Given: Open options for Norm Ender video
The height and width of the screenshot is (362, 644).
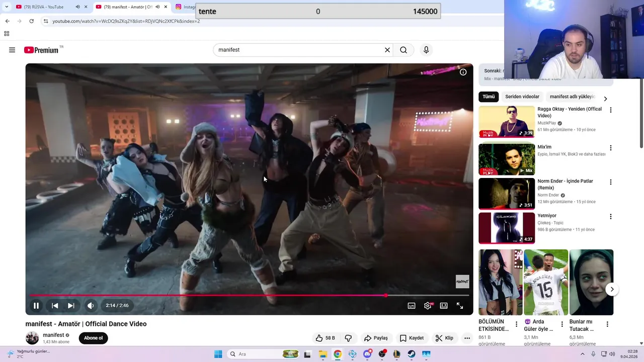Looking at the screenshot, I should click(611, 182).
